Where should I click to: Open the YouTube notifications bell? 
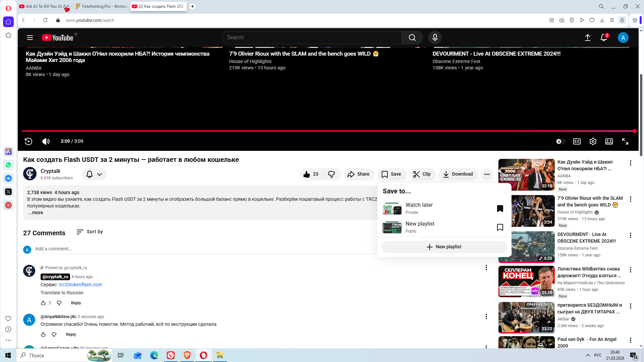pyautogui.click(x=604, y=38)
